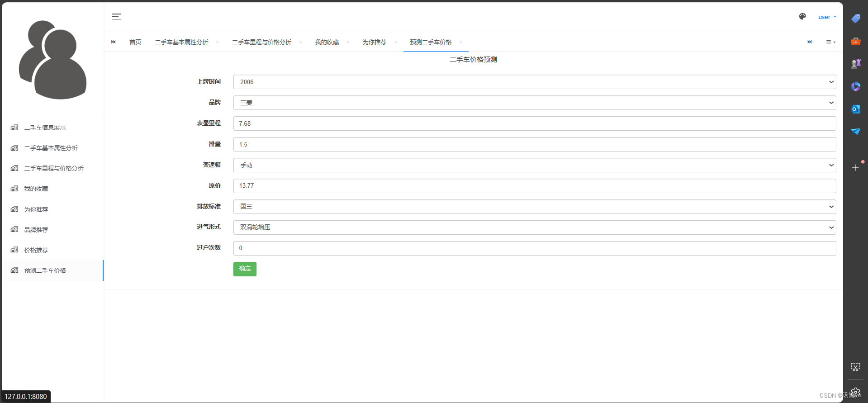Viewport: 868px width, 403px height.
Task: Click the green 确定 submit button
Action: (245, 269)
